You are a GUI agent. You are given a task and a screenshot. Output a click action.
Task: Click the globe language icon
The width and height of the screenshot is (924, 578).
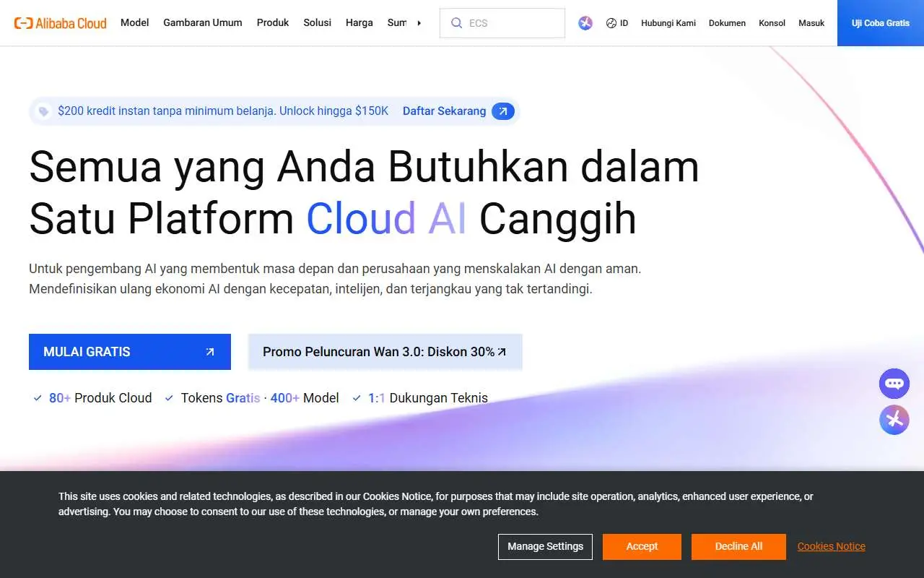coord(611,23)
